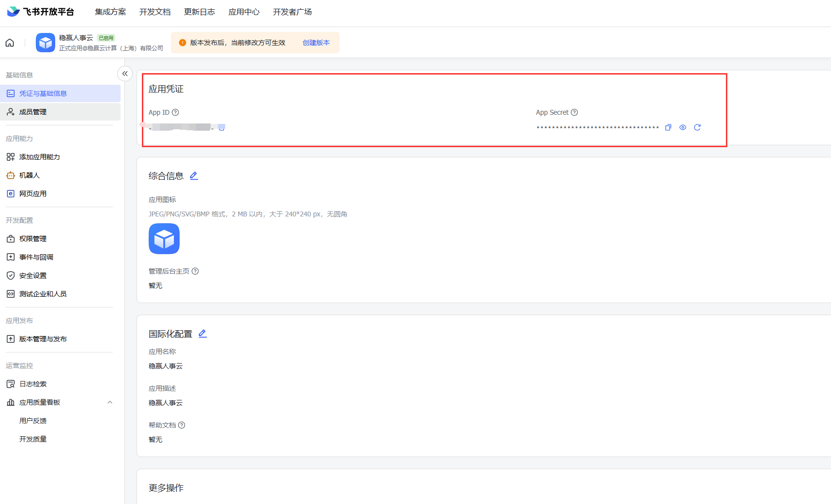Collapse the sidebar with double-chevron button
The image size is (831, 504).
125,74
